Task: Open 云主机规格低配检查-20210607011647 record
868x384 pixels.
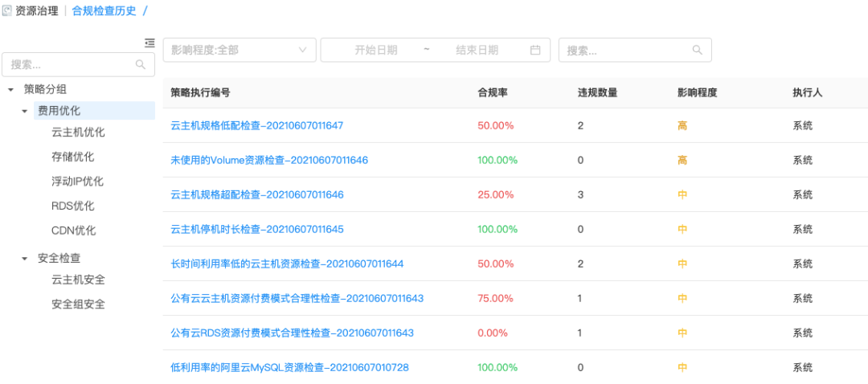Action: (257, 125)
